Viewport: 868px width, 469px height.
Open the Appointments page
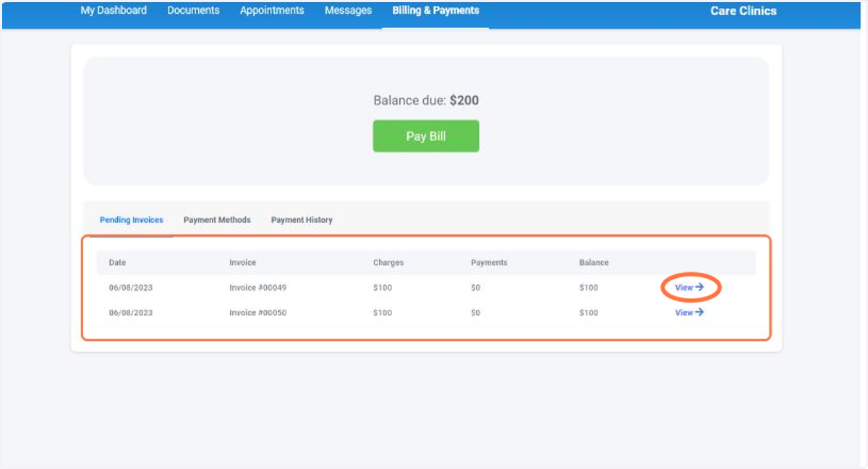coord(272,10)
